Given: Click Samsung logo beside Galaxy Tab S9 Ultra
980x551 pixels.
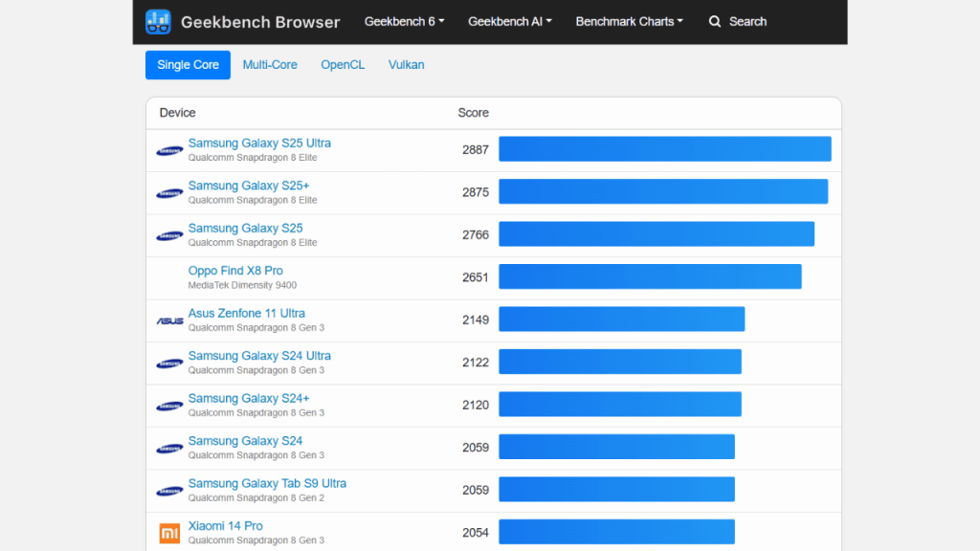Looking at the screenshot, I should pyautogui.click(x=169, y=491).
